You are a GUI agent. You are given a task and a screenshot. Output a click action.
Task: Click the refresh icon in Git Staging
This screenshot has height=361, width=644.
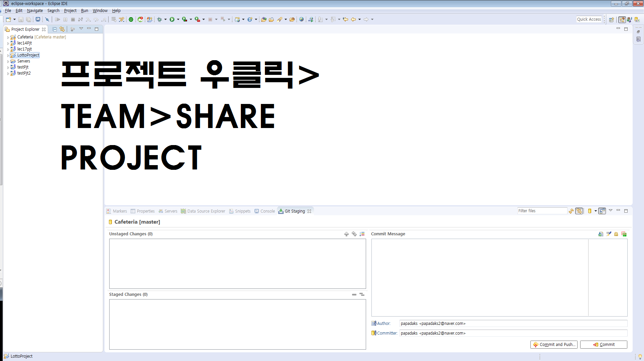[x=571, y=211]
